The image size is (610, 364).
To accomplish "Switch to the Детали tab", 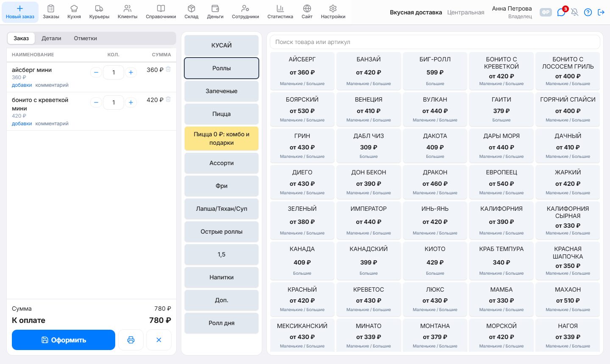I will pyautogui.click(x=51, y=38).
